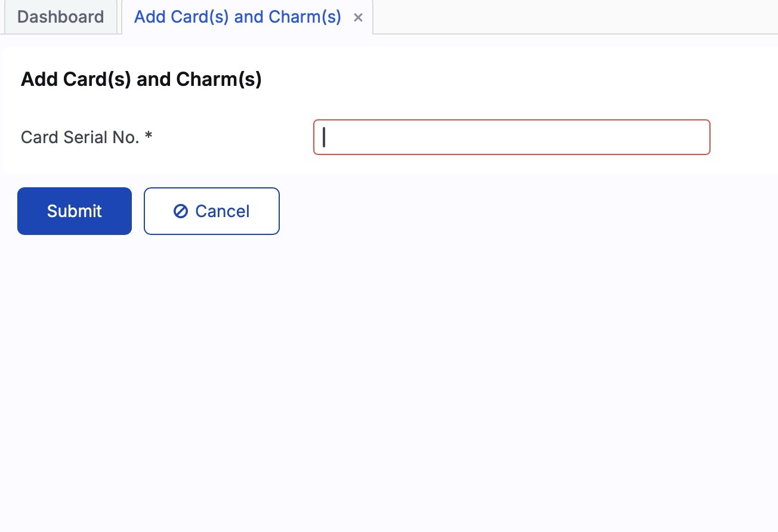Image resolution: width=778 pixels, height=532 pixels.
Task: Focus the Card Serial No. input field
Action: (511, 137)
